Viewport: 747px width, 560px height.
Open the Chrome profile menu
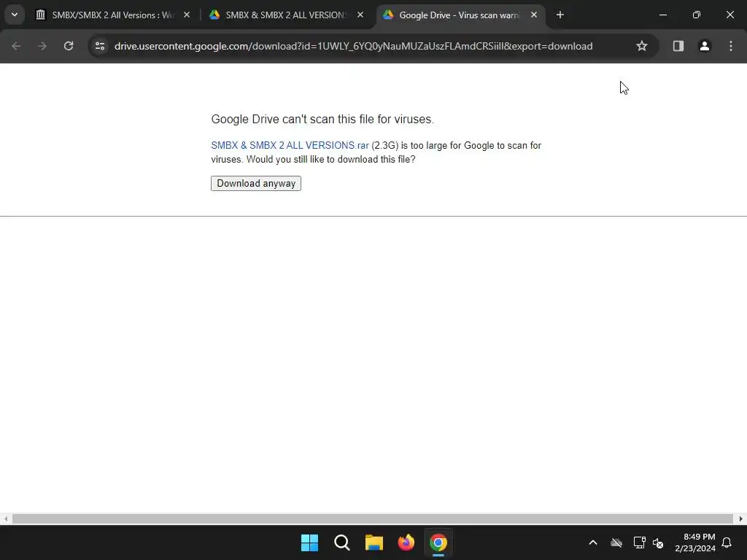point(704,46)
